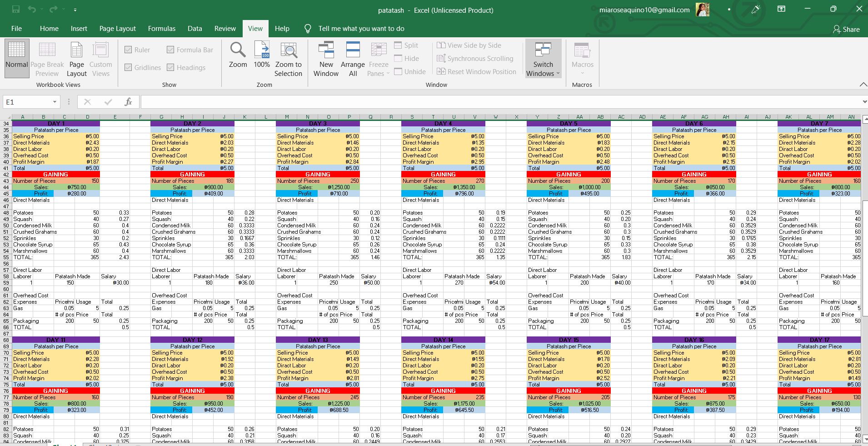The width and height of the screenshot is (868, 446).
Task: Open the Page Layout tab
Action: [117, 29]
